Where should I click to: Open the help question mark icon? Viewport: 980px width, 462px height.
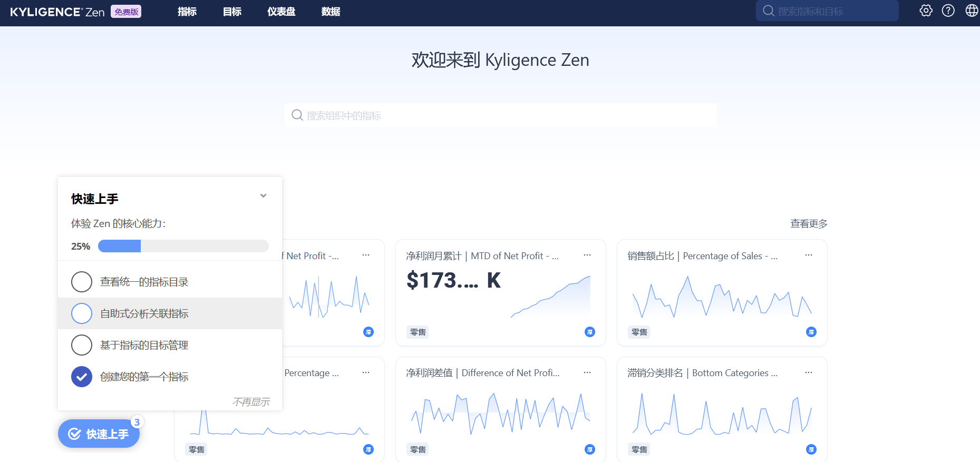(x=948, y=11)
